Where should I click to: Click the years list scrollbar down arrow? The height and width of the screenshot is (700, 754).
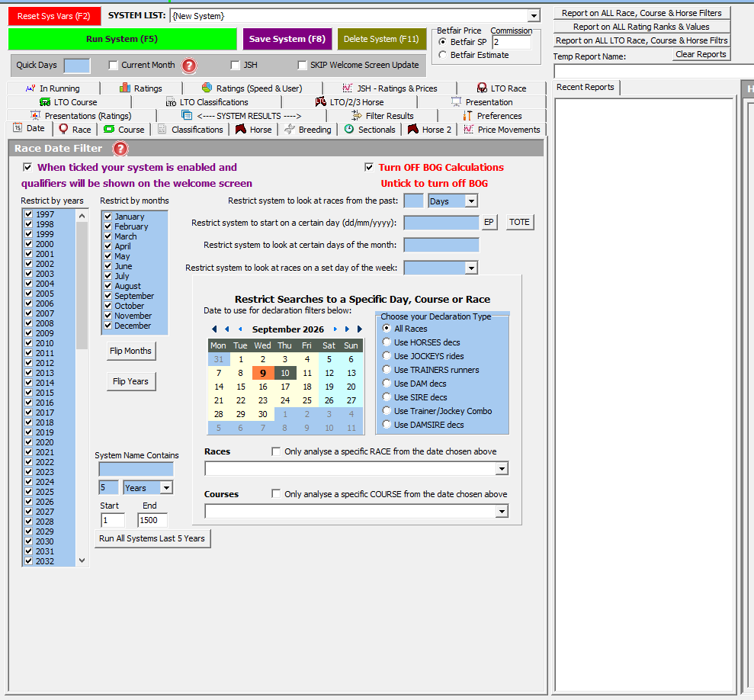coord(82,560)
